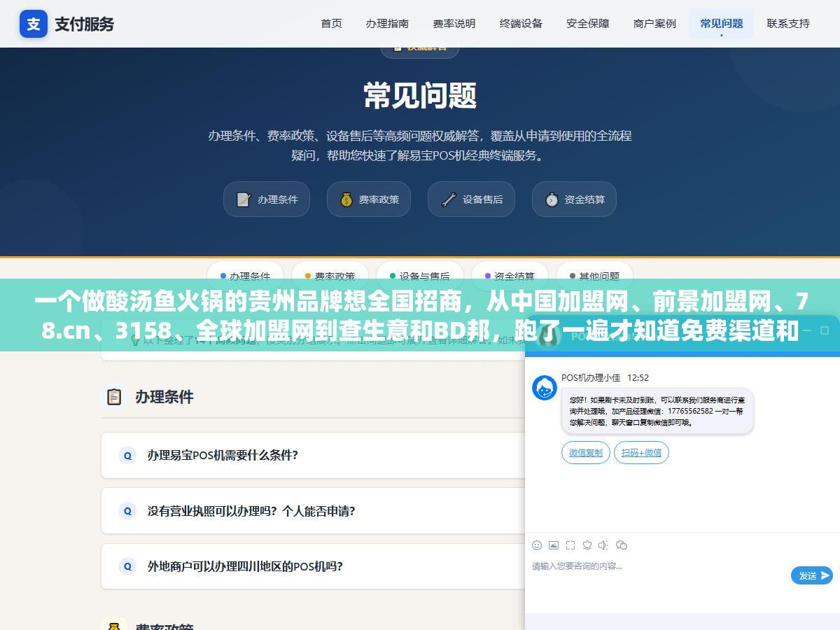Expand question 没有营业执照可以办理吗?

point(313,511)
